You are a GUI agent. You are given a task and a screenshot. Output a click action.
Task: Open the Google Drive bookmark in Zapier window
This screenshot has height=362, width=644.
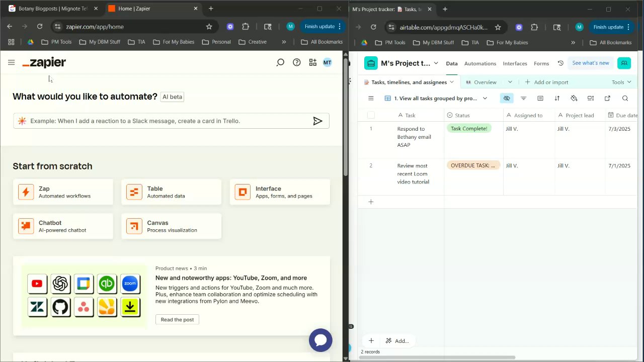(x=30, y=42)
